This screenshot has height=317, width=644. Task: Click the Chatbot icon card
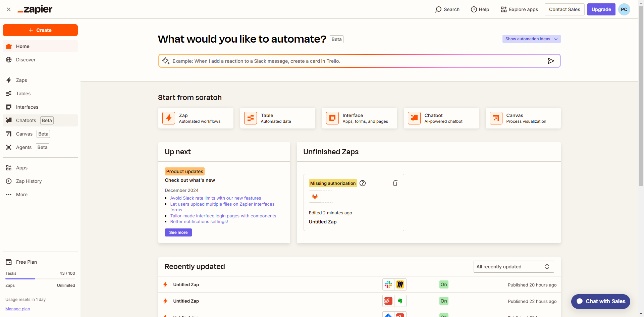[x=414, y=118]
